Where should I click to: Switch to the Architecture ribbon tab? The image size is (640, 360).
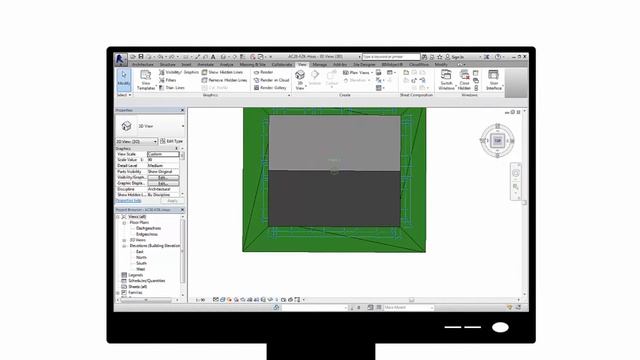pyautogui.click(x=143, y=64)
